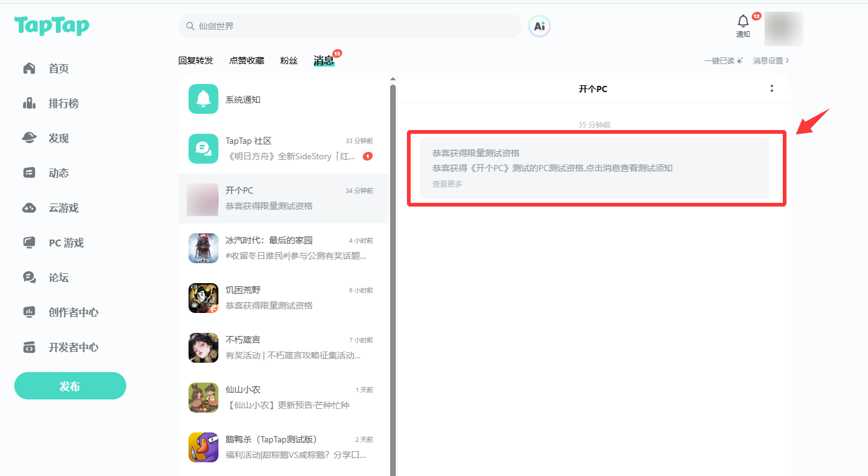Click the 鹅鸭杀 goose thumbnail
Image resolution: width=868 pixels, height=476 pixels.
(203, 447)
